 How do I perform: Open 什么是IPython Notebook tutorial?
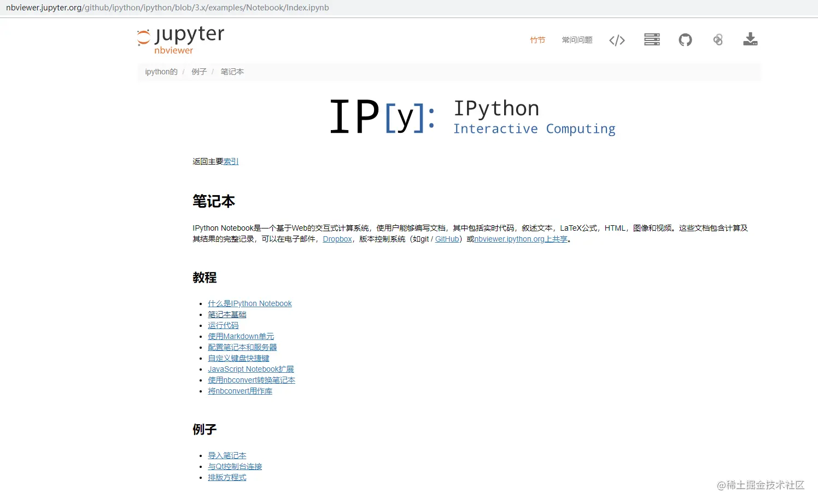(x=250, y=303)
